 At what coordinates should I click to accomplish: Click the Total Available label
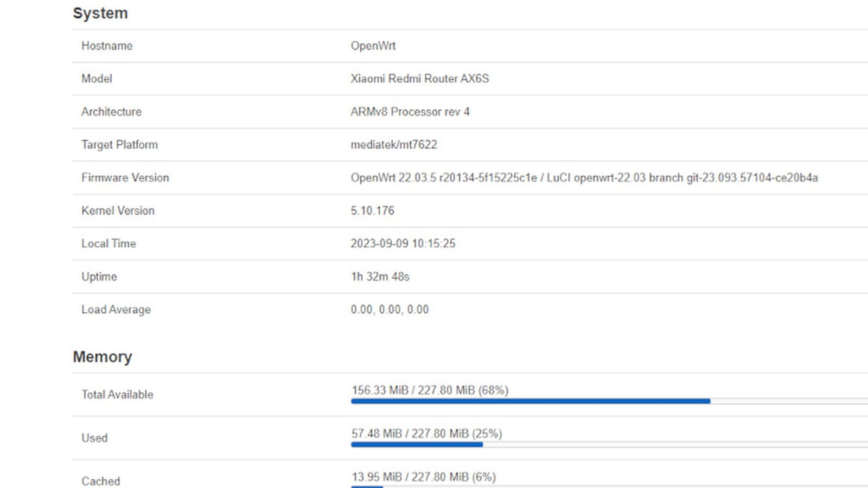[x=117, y=395]
